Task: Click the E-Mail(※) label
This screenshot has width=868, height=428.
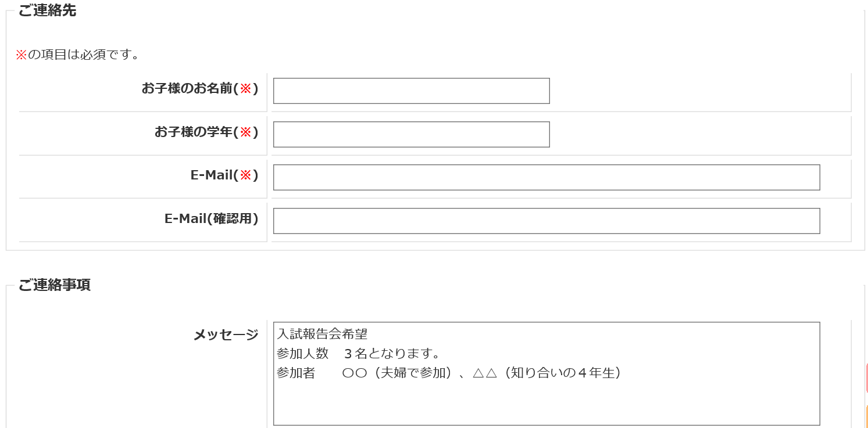Action: (x=224, y=175)
